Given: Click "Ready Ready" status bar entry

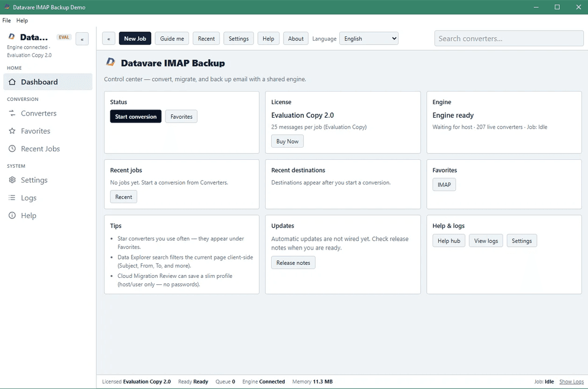Looking at the screenshot, I should point(193,381).
